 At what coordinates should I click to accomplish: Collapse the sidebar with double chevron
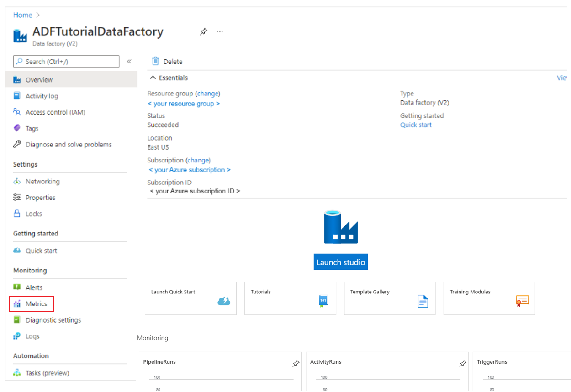(129, 61)
